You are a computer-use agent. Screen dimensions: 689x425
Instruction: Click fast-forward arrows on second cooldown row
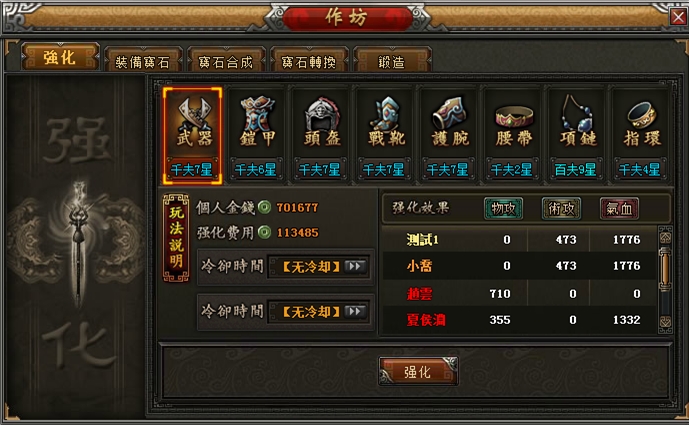click(x=355, y=312)
